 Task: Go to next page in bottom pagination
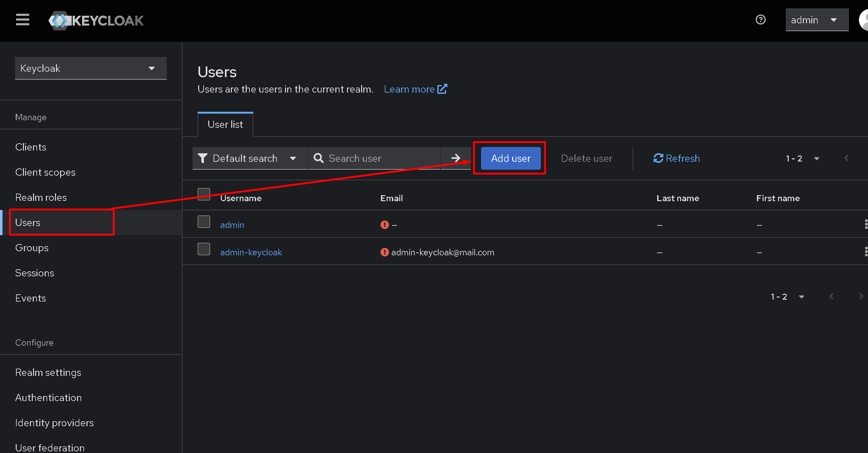pos(861,296)
